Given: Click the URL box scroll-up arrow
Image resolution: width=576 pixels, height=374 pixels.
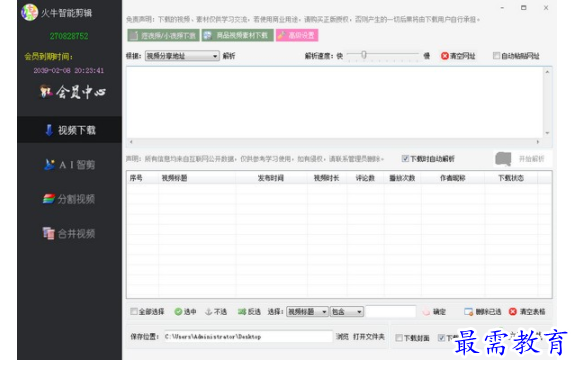Looking at the screenshot, I should coord(547,72).
